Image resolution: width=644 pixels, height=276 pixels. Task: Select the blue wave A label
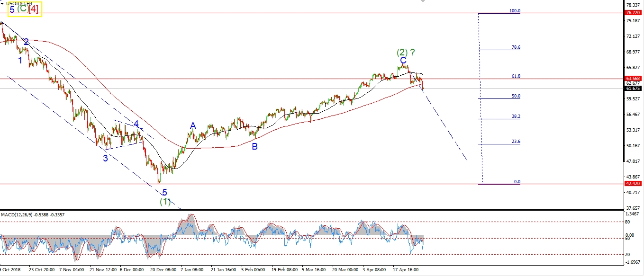[x=193, y=126]
